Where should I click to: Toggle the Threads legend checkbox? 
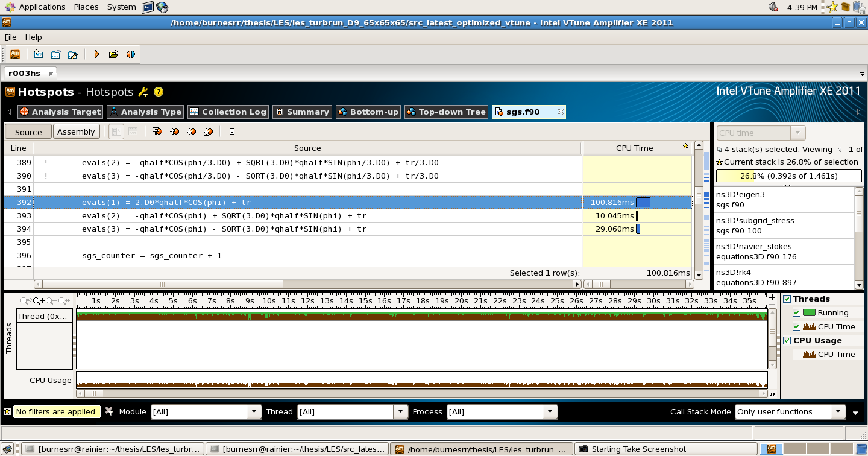[x=787, y=299]
